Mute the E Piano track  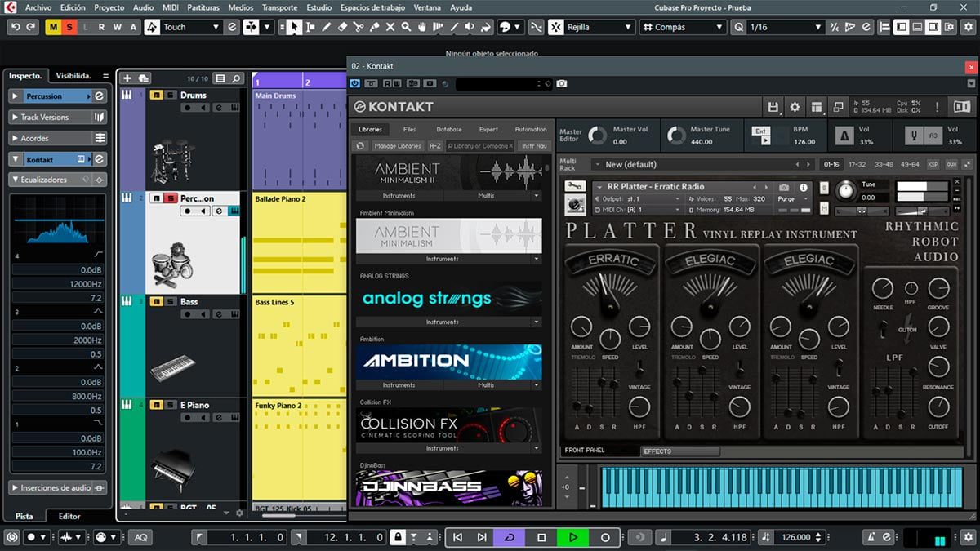(156, 405)
